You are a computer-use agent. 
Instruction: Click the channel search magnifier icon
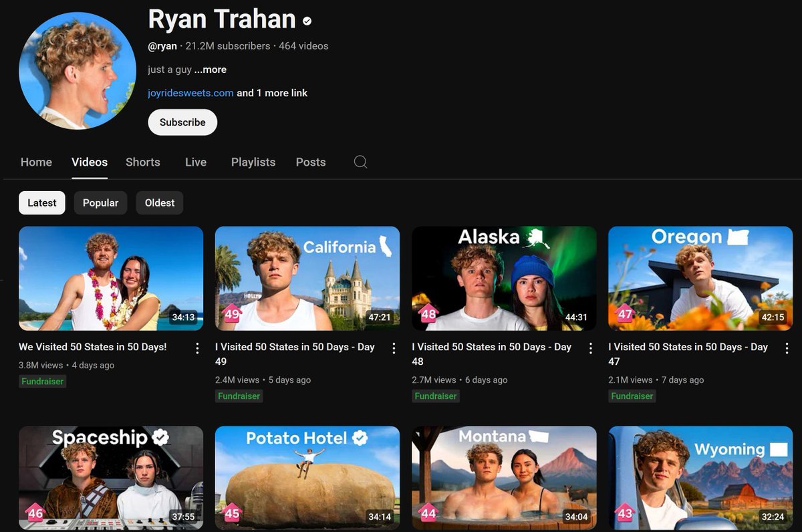tap(360, 162)
